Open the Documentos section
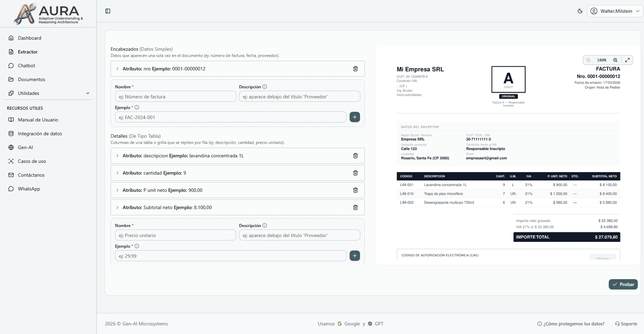The width and height of the screenshot is (644, 334). (31, 79)
